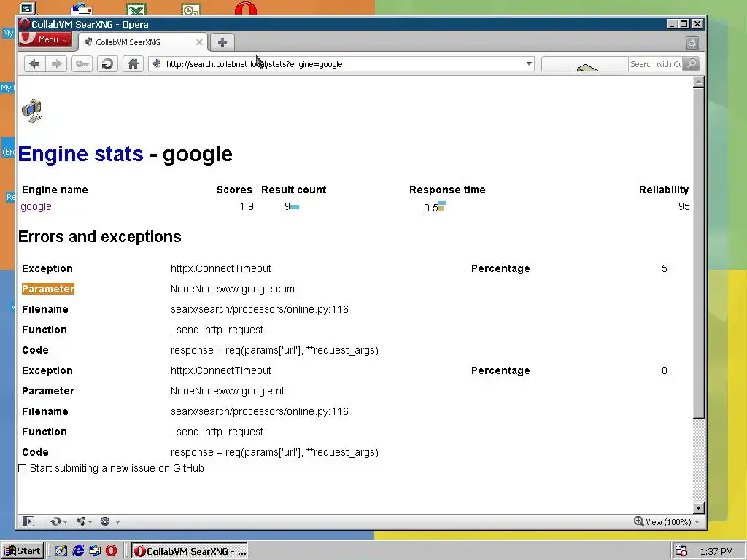Image resolution: width=747 pixels, height=560 pixels.
Task: Toggle the panels button in the status bar
Action: point(28,521)
